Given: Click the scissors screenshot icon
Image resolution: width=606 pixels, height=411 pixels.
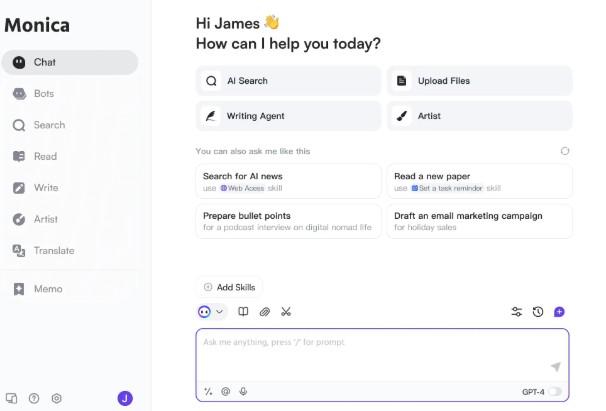Looking at the screenshot, I should (286, 312).
